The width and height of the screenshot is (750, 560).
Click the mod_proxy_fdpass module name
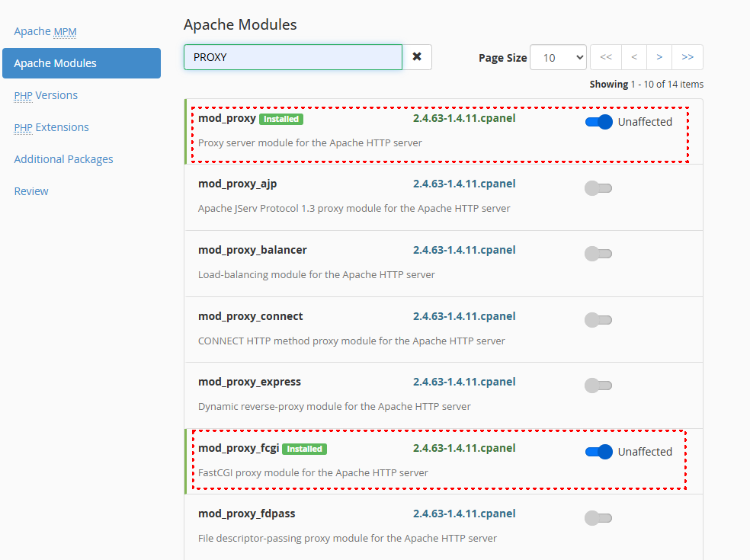click(x=247, y=514)
